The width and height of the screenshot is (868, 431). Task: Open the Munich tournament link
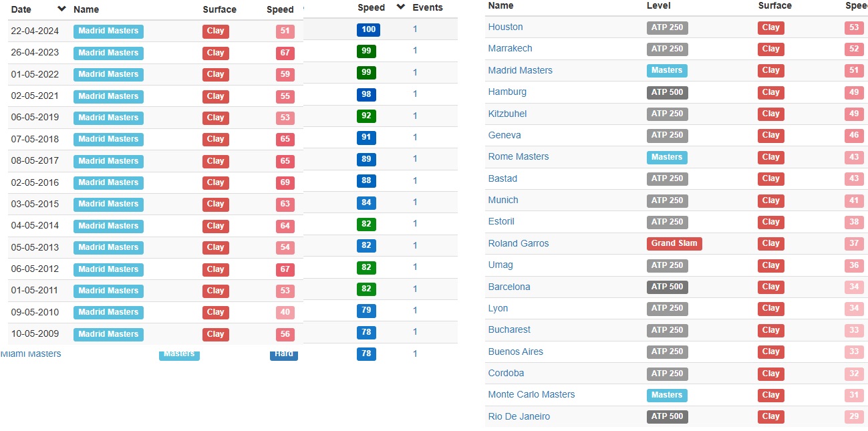tap(503, 200)
